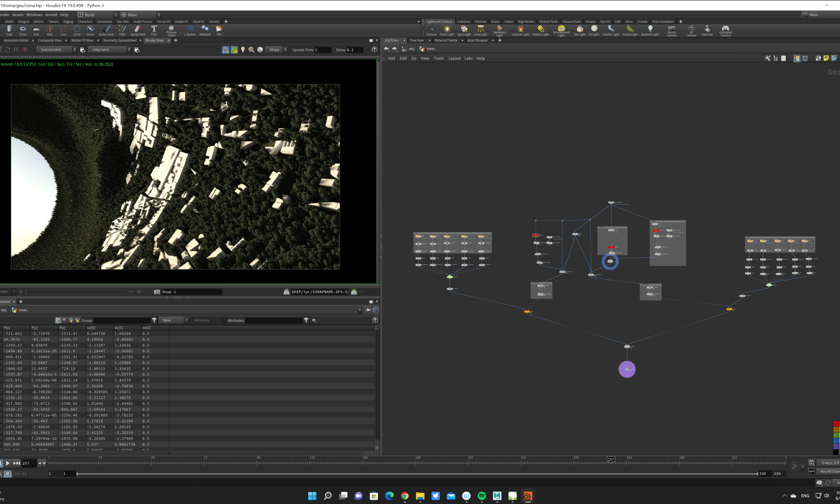Take a render snapshot with camera icon
This screenshot has width=840, height=504.
coord(157,292)
